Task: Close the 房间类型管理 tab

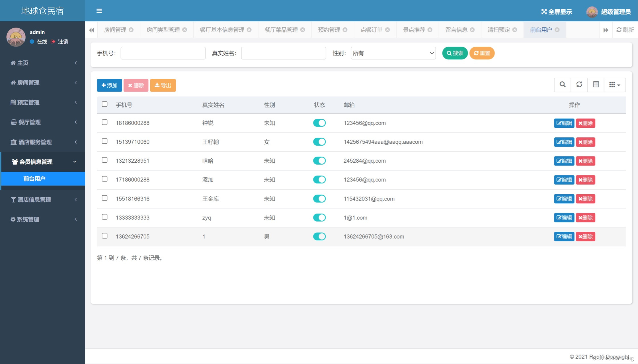Action: tap(185, 30)
